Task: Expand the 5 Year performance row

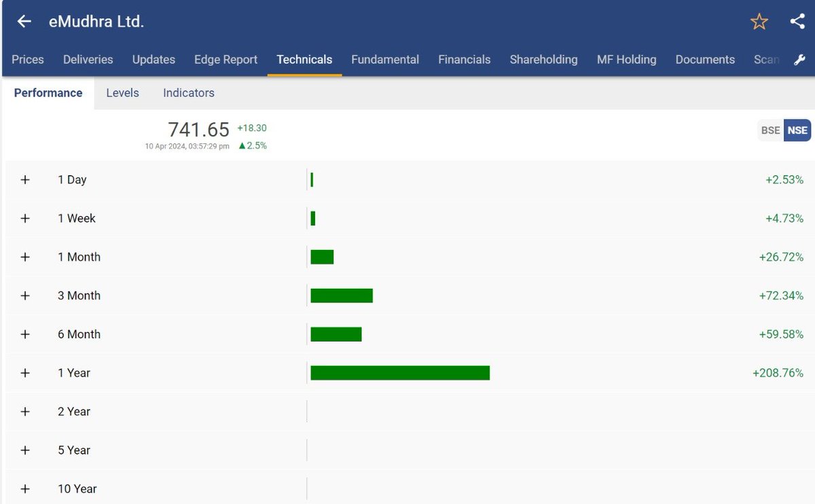Action: pyautogui.click(x=25, y=451)
